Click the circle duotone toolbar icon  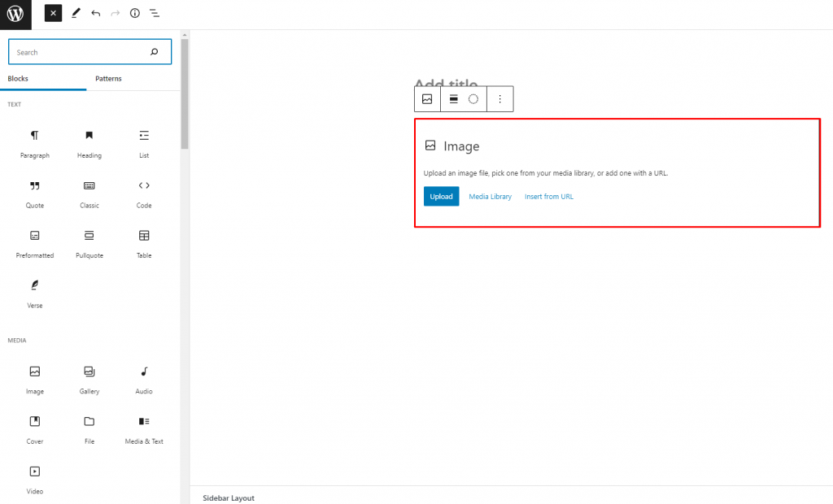(473, 99)
